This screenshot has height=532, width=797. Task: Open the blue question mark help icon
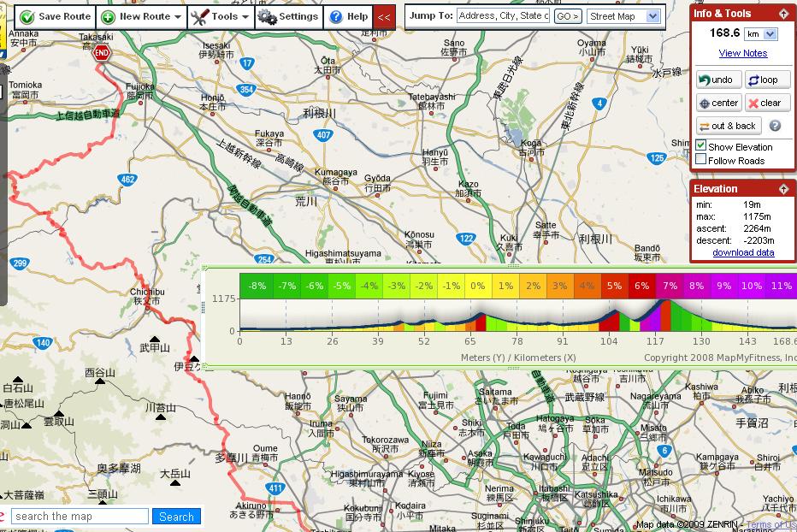(776, 126)
